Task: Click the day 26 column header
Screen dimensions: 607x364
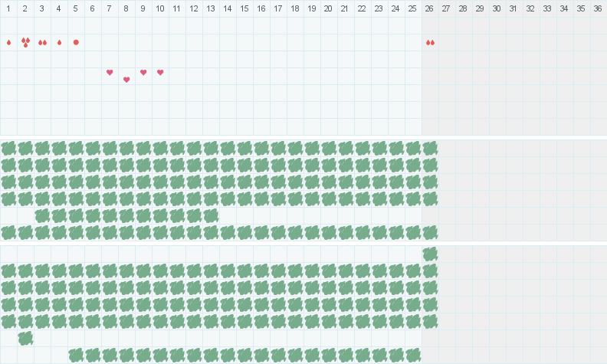Action: 430,8
